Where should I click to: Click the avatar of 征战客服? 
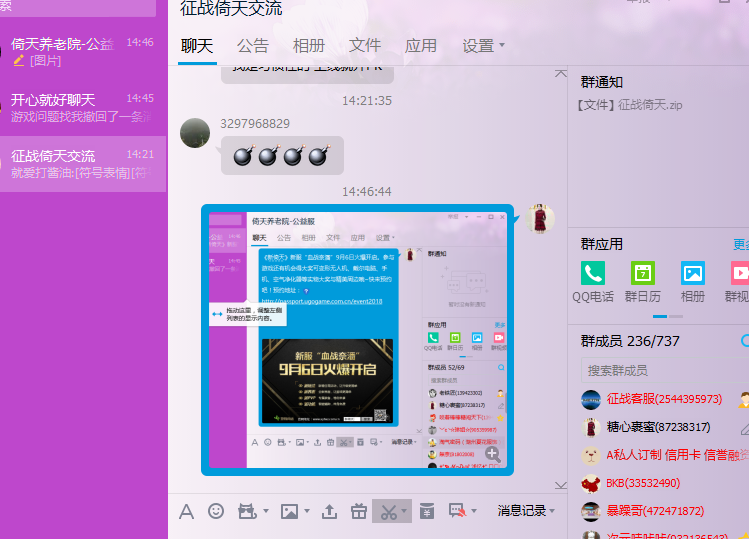591,399
